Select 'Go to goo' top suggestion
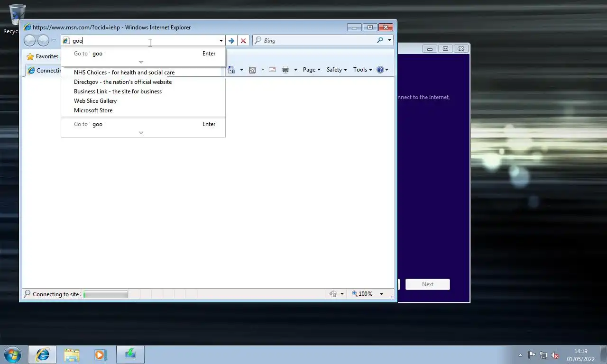Screen dimensions: 607x364 [143, 54]
